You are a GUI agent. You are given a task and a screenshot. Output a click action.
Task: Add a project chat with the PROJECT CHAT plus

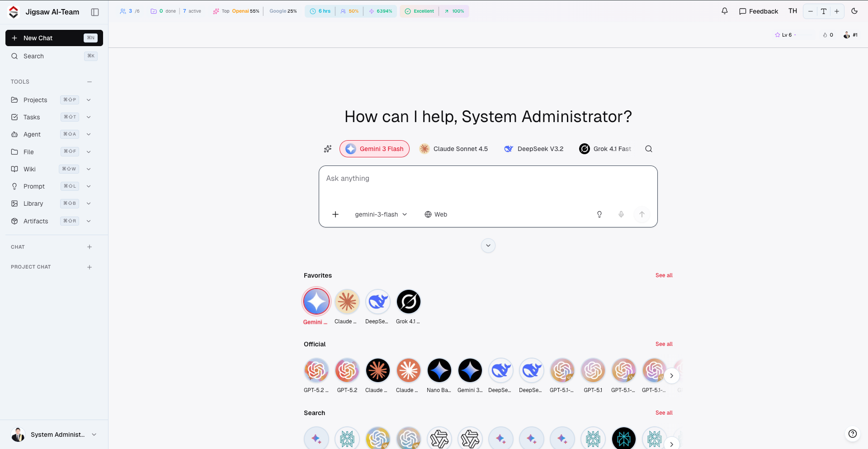click(x=90, y=267)
